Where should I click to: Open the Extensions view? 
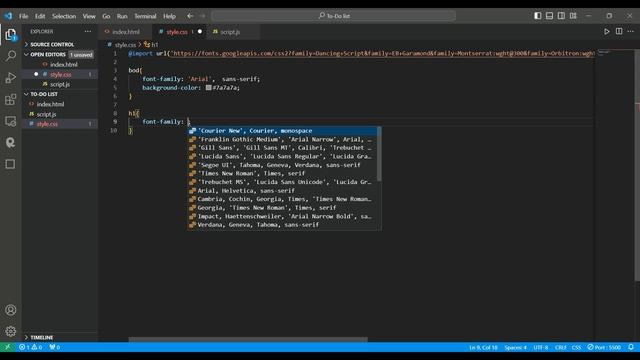click(x=11, y=99)
